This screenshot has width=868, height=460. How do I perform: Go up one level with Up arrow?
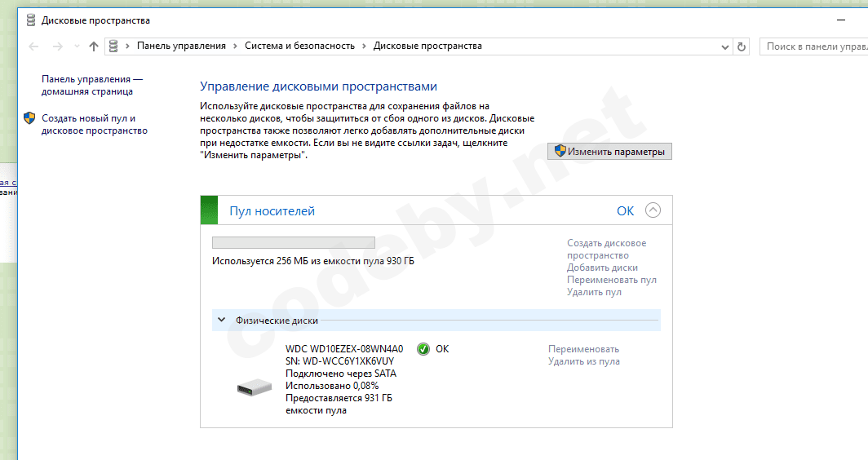click(x=94, y=46)
